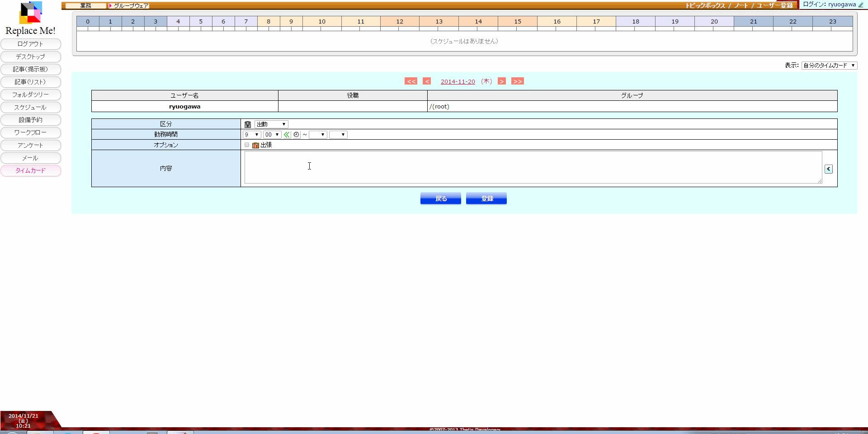Click the ryuogawa username cell
868x434 pixels.
pyautogui.click(x=184, y=107)
